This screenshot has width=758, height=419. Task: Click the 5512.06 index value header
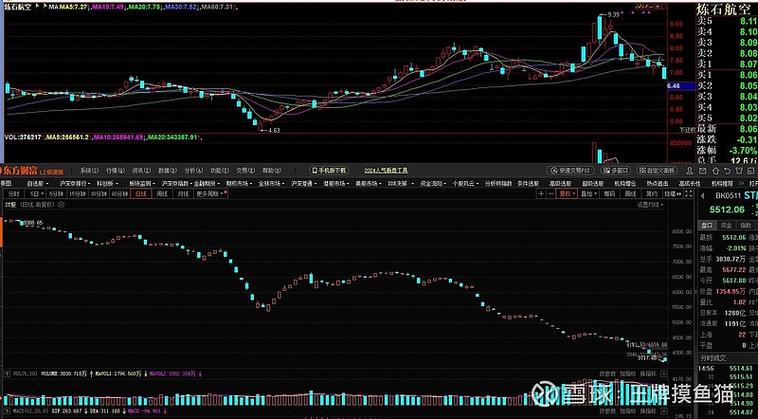727,210
